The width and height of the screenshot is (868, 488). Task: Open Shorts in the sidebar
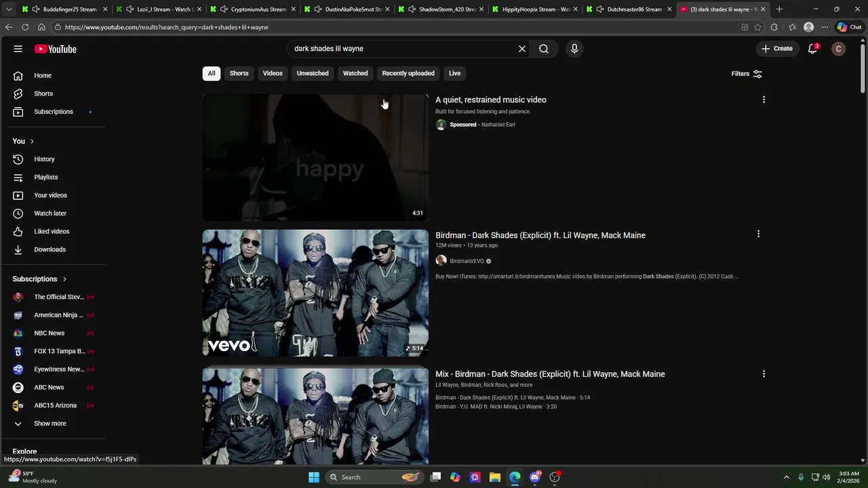54,94
